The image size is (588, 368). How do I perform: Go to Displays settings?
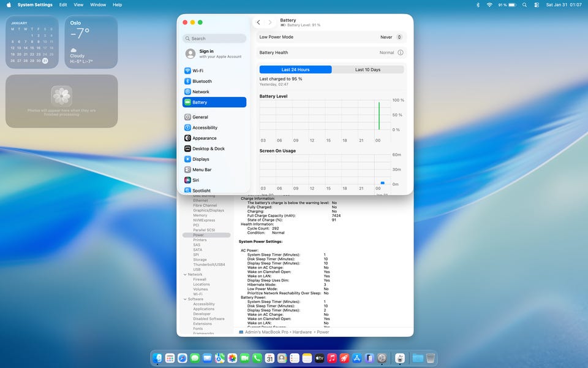200,159
